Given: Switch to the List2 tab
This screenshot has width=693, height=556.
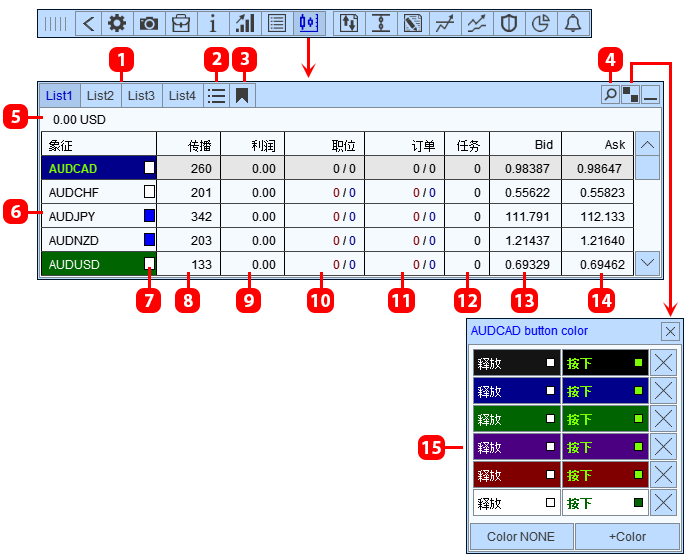Looking at the screenshot, I should click(100, 95).
